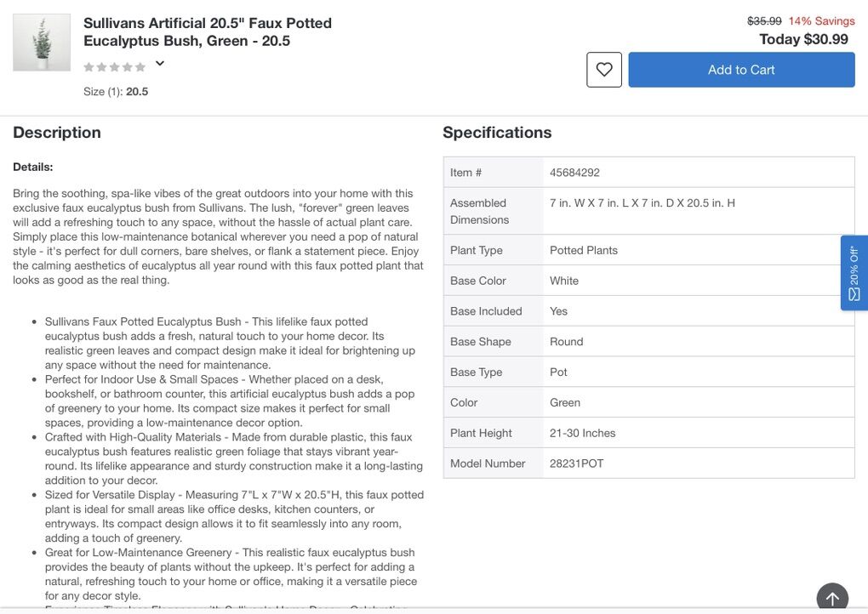Click the Sullivans Eucalyptus Bush product title
Screen dimensions: 868x614
(x=208, y=31)
